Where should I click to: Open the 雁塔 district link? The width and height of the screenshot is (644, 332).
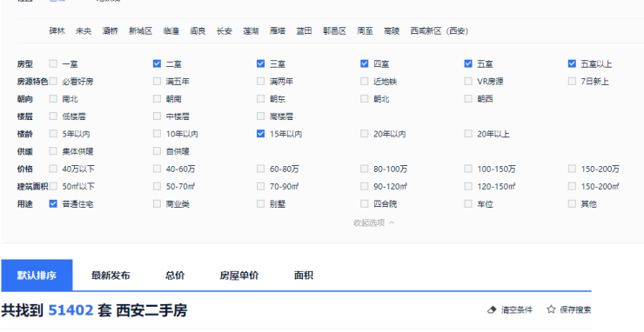click(278, 30)
